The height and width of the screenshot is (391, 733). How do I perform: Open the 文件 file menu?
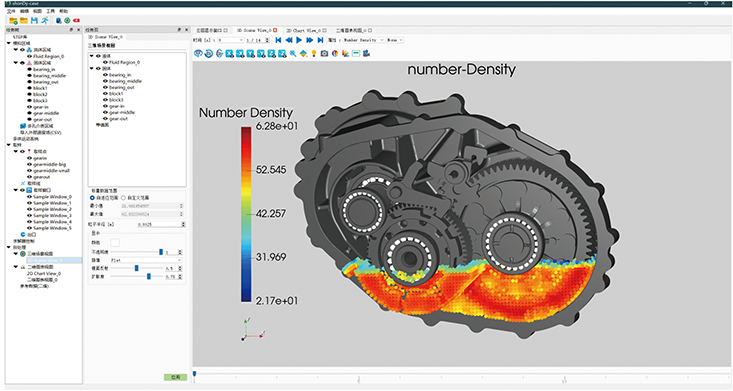[11, 11]
